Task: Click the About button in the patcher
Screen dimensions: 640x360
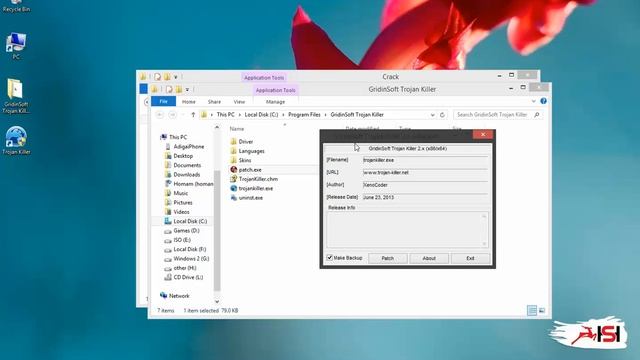Action: (x=429, y=258)
